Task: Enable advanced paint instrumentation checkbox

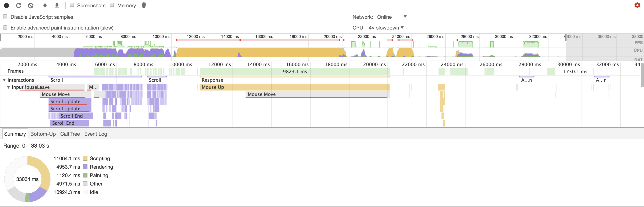Action: tap(5, 27)
